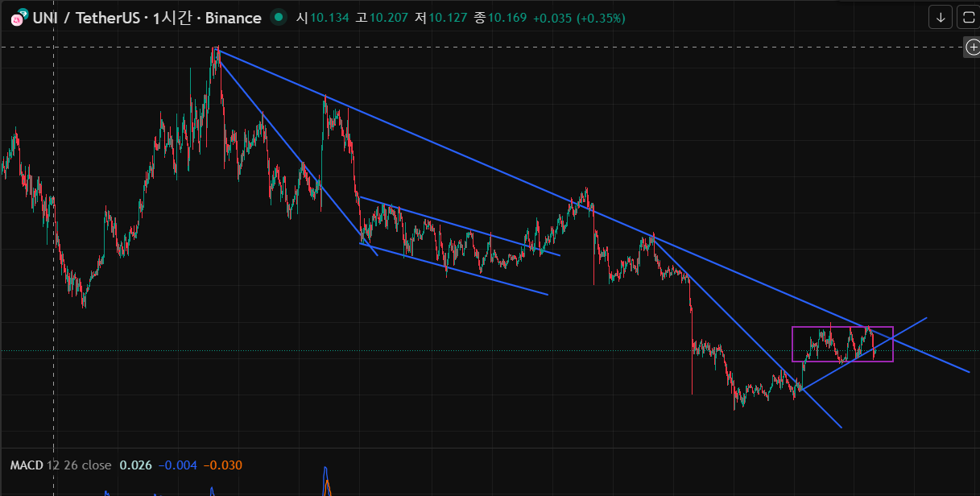The width and height of the screenshot is (980, 496).
Task: Click the close price value 10.169
Action: [506, 18]
